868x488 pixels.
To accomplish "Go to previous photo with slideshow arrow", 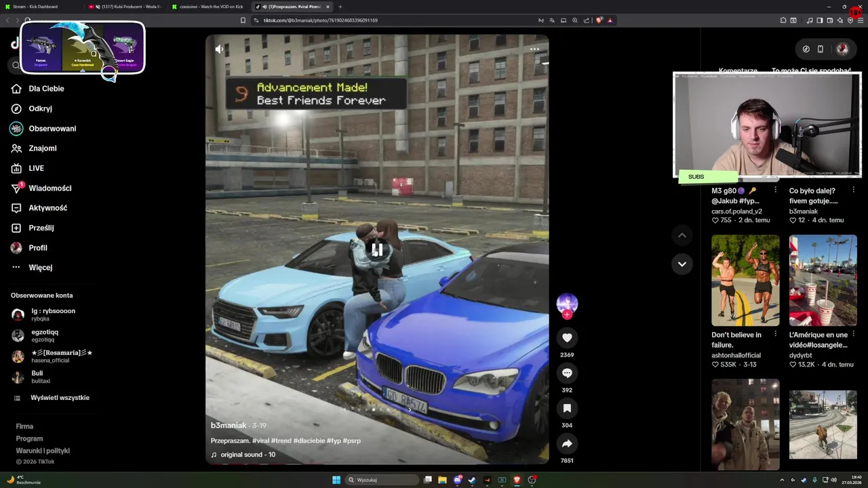I will tap(344, 409).
